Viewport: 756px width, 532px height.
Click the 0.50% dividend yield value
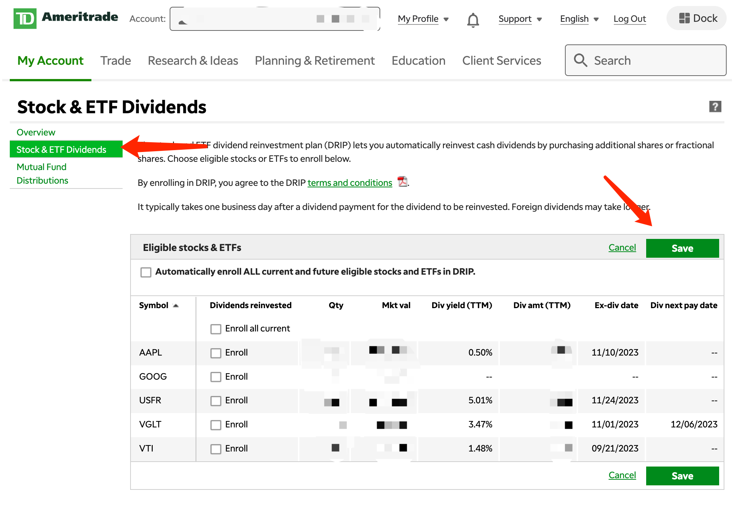(x=480, y=353)
